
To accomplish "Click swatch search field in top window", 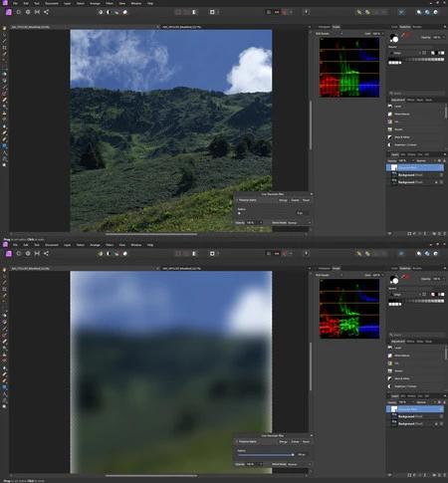I will coord(417,93).
